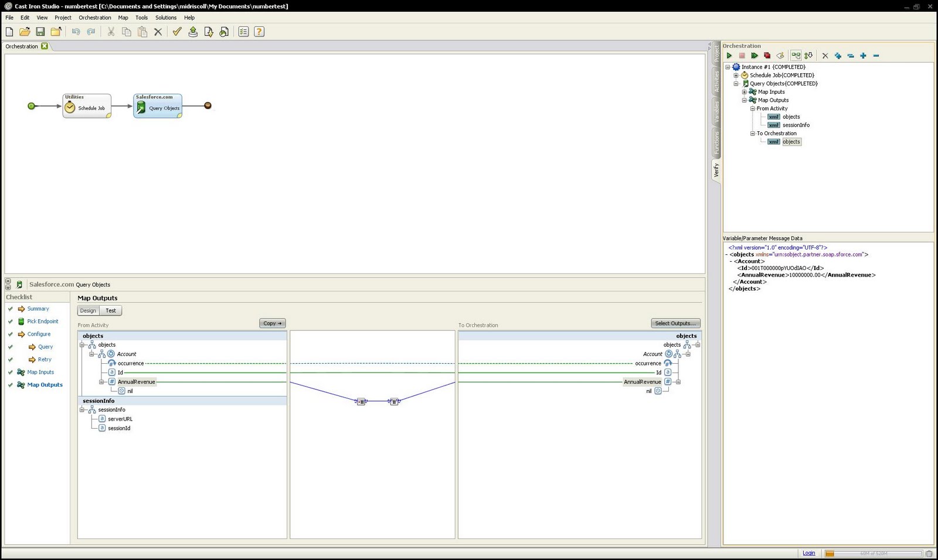Click the Undo arrow in the toolbar
938x560 pixels.
76,32
